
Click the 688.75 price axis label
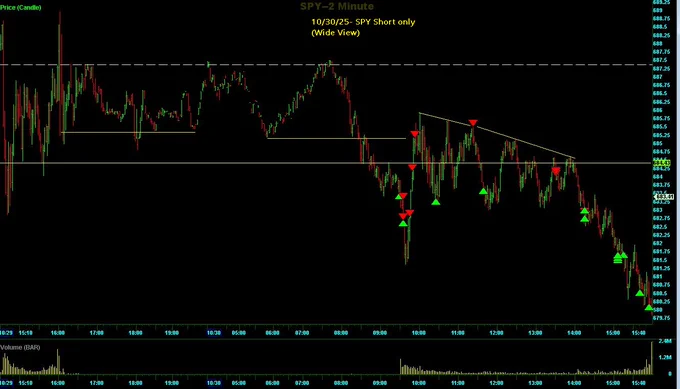(661, 18)
